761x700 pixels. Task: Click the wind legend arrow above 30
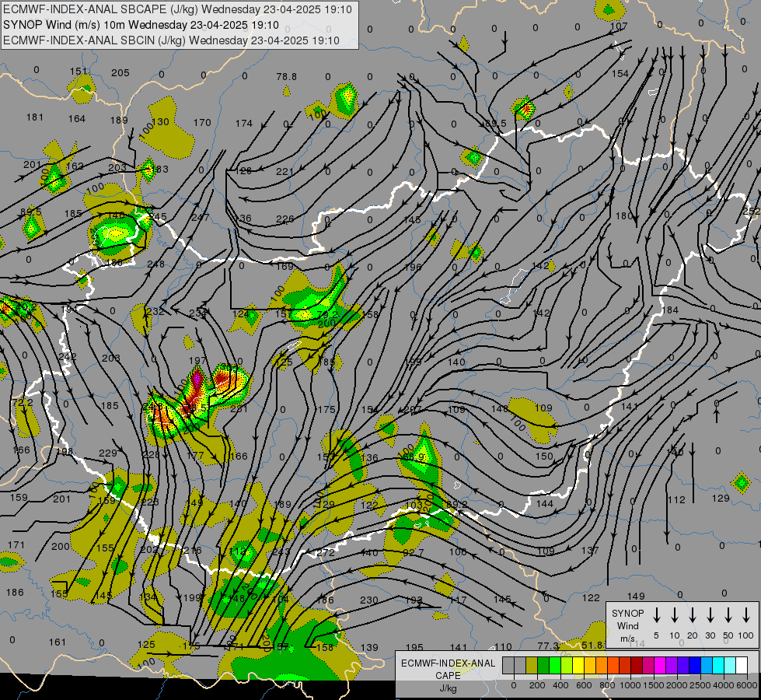click(710, 615)
